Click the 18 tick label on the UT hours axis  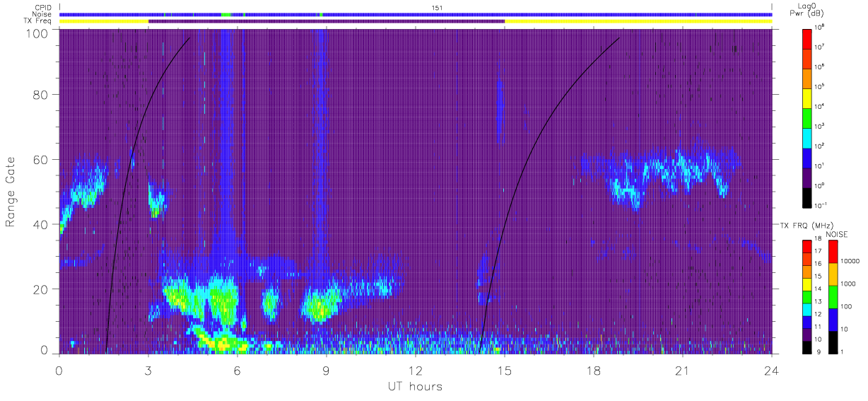coord(594,371)
